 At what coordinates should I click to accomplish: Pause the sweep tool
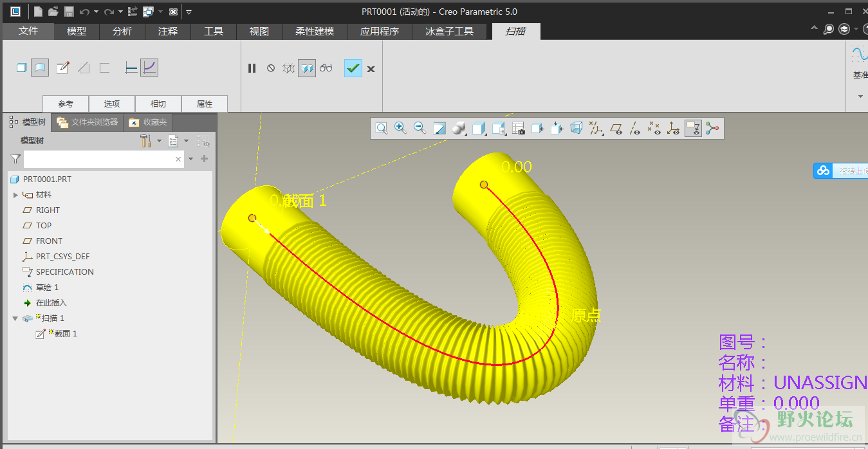pyautogui.click(x=252, y=68)
